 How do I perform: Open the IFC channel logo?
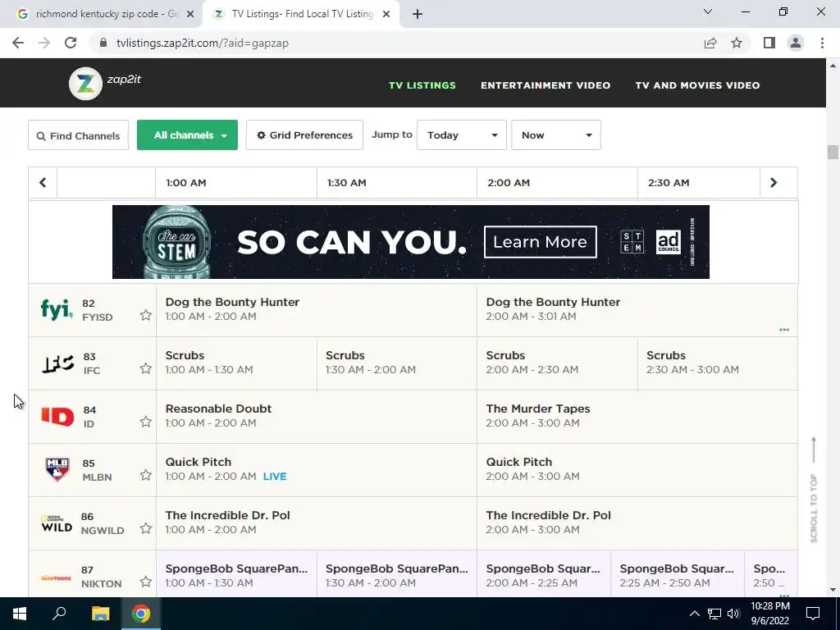coord(57,363)
